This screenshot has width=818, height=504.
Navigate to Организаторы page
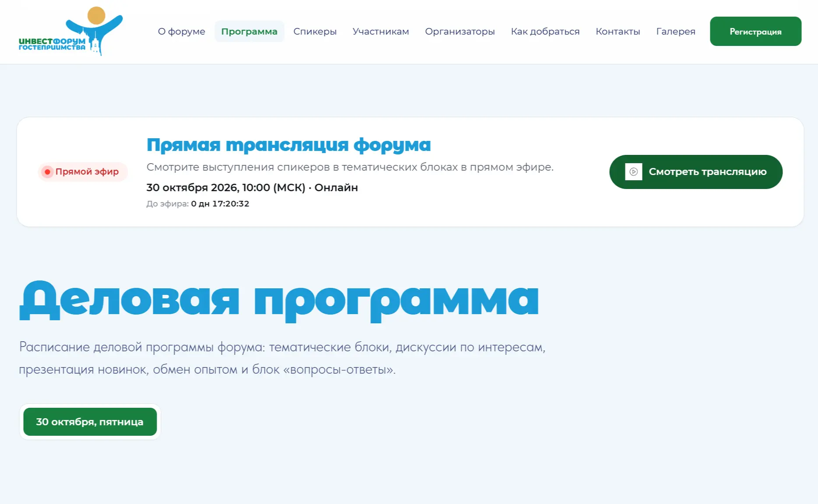[x=460, y=31]
